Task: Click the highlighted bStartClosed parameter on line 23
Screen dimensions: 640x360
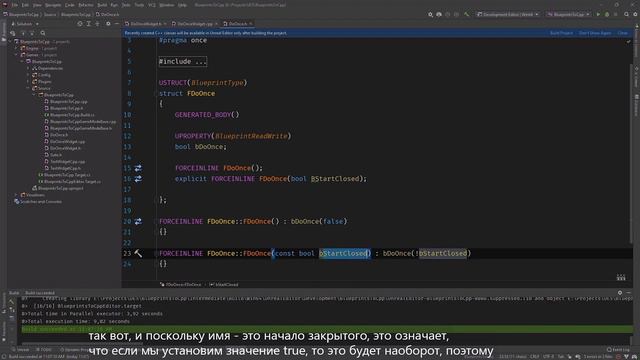Action: [x=343, y=253]
